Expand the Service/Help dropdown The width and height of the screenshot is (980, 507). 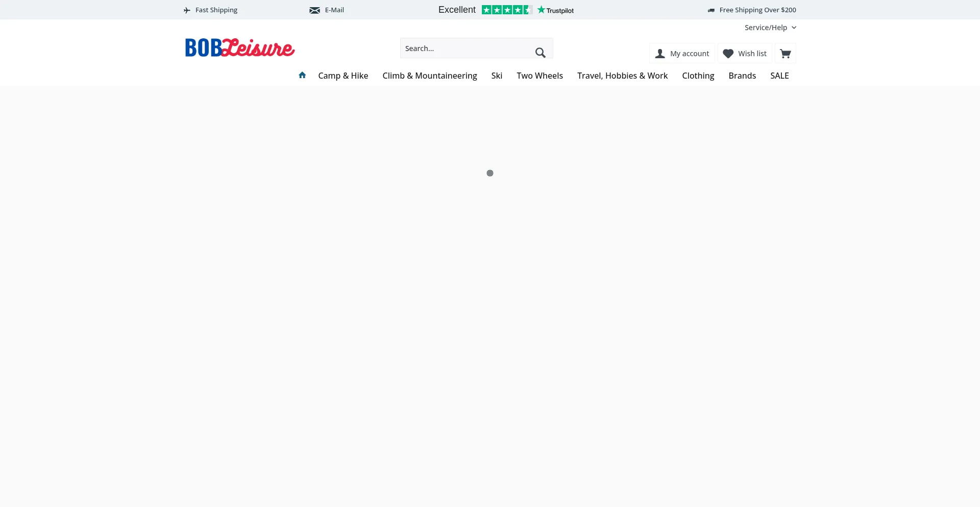pos(770,28)
